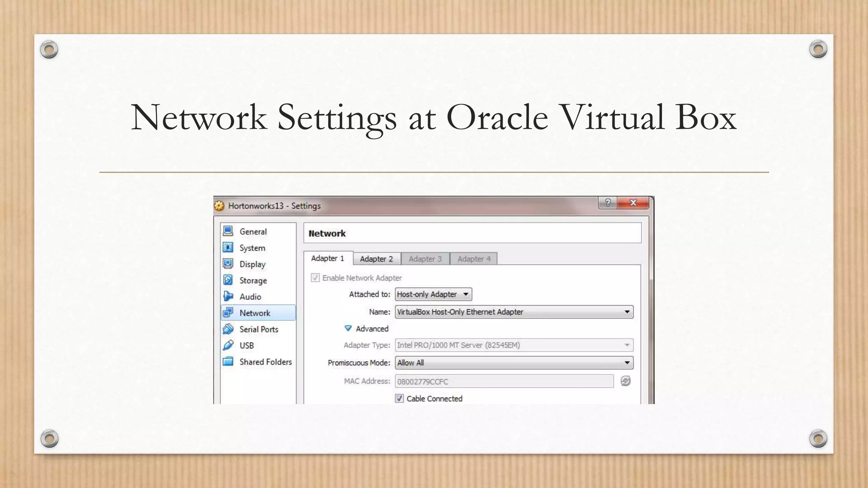This screenshot has height=488, width=868.
Task: Click the USB plug icon
Action: pyautogui.click(x=228, y=345)
